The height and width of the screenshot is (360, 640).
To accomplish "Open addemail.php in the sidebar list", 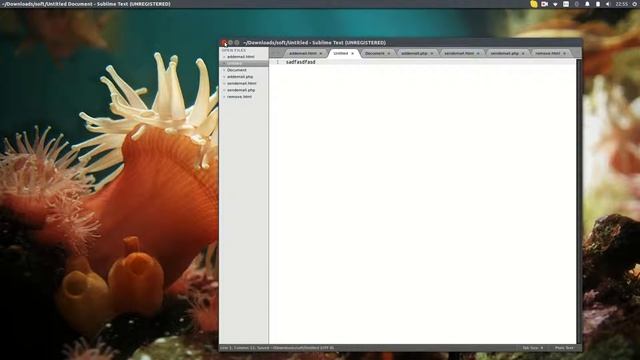I will click(240, 77).
